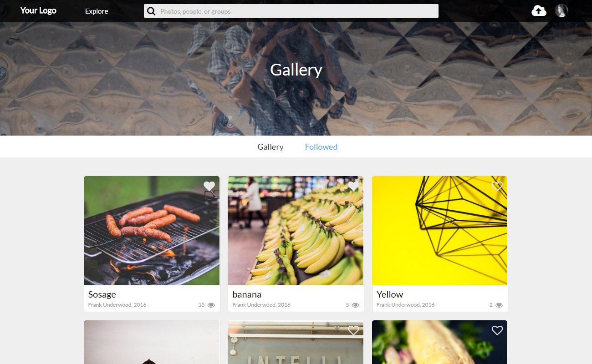Screen dimensions: 592x364
Task: Open the Explore link
Action: pyautogui.click(x=97, y=11)
